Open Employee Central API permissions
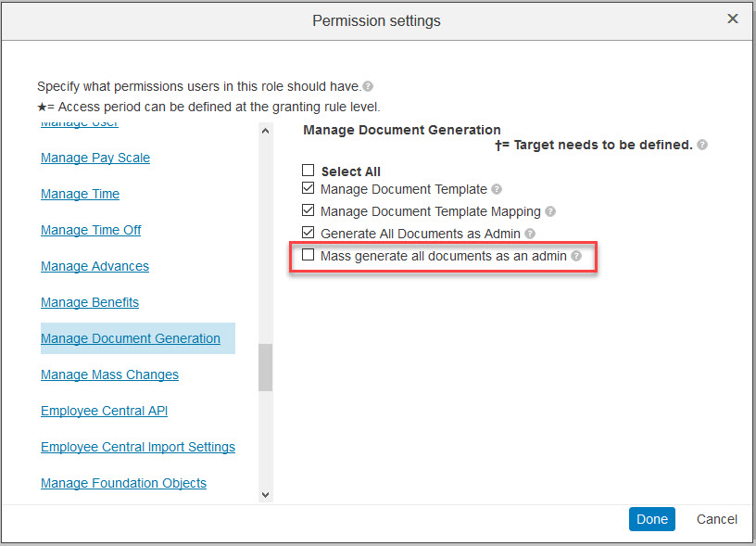Image resolution: width=756 pixels, height=546 pixels. 104,411
